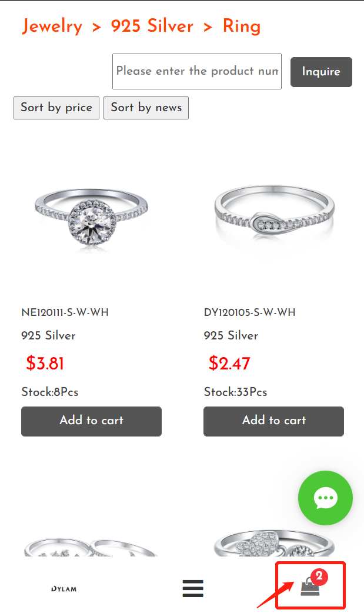
Task: Click the Inquire button
Action: (x=322, y=72)
